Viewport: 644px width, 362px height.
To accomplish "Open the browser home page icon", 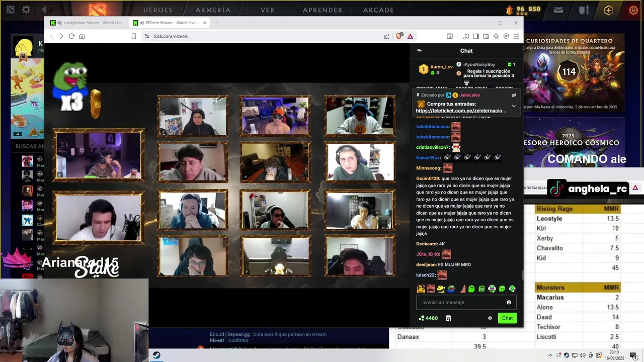I will [x=82, y=36].
